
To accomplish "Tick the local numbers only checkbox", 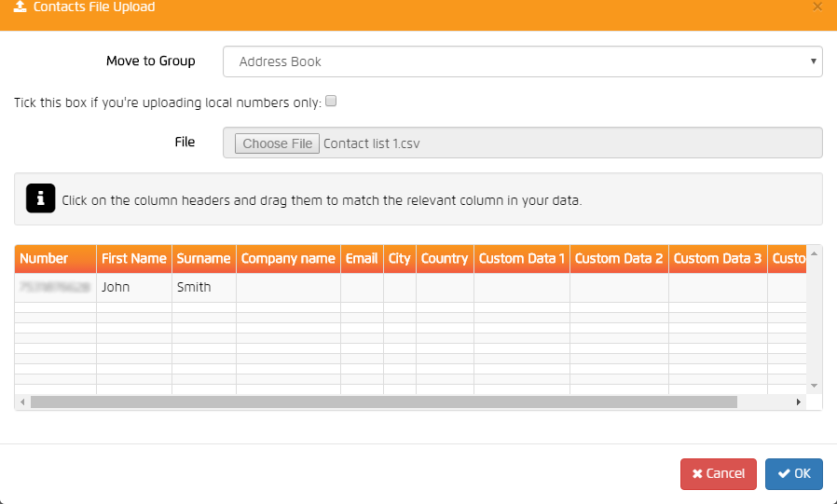I will (x=331, y=102).
